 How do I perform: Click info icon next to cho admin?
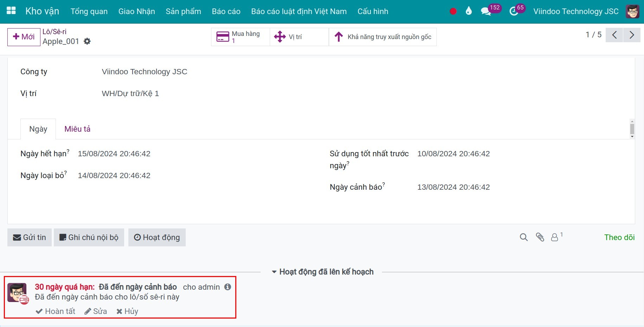coord(228,287)
